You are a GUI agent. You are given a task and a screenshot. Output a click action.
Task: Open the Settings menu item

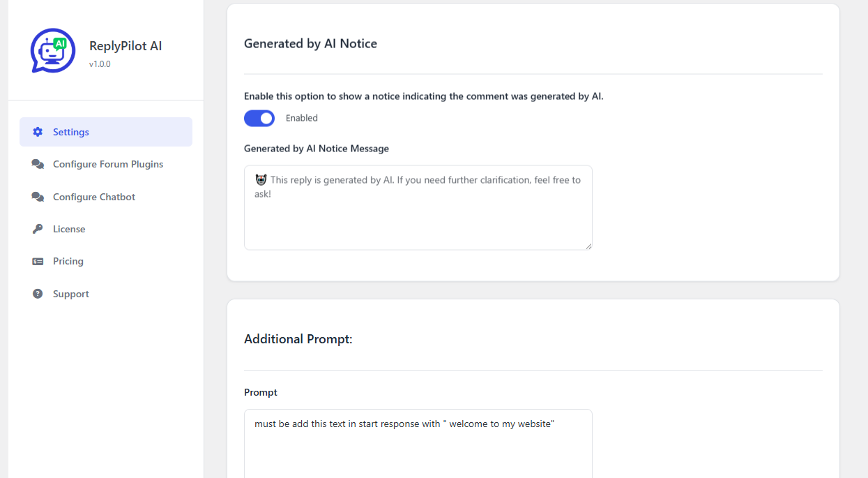(71, 132)
